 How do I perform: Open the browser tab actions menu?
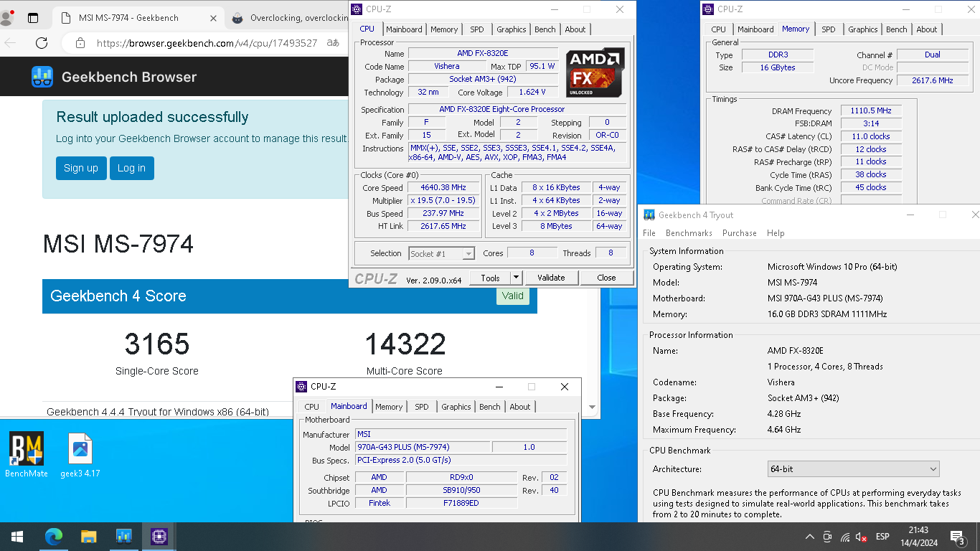33,18
